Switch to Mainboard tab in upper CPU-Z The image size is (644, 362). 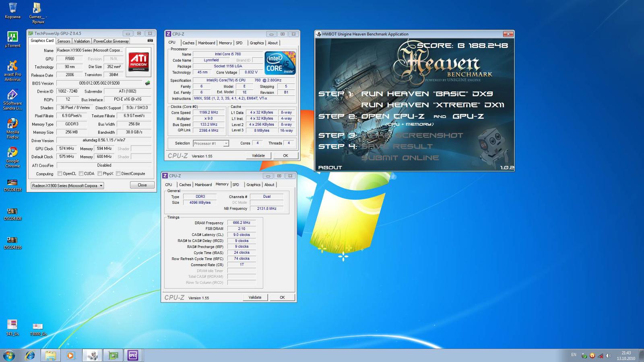pyautogui.click(x=206, y=43)
